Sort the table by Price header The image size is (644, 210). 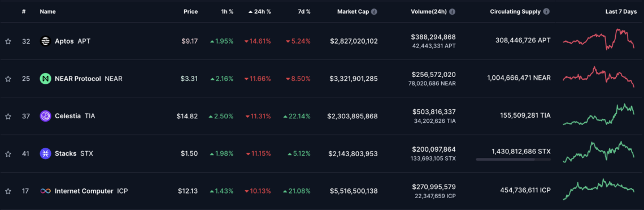pos(190,12)
